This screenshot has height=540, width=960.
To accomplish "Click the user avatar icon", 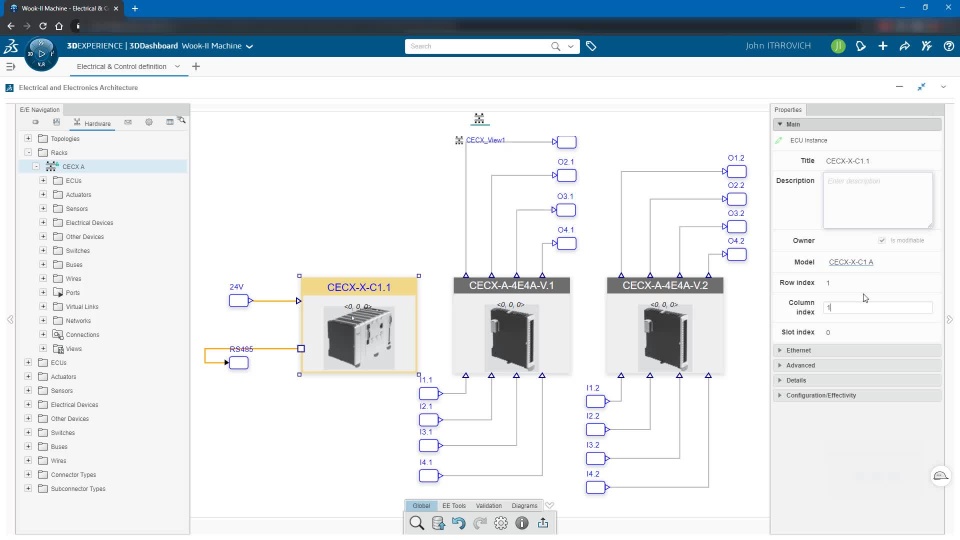I will pos(838,46).
